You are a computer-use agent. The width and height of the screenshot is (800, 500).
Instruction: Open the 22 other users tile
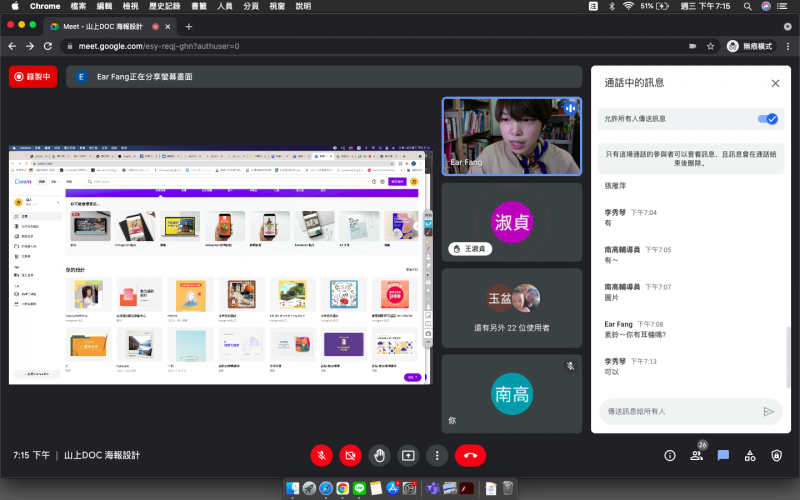pyautogui.click(x=512, y=308)
